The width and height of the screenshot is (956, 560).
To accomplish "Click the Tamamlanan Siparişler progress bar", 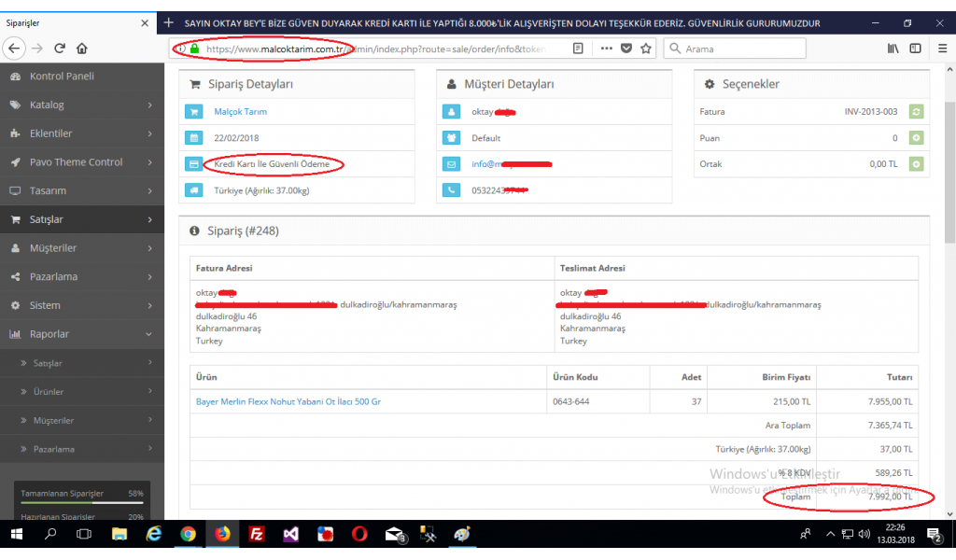I will [82, 503].
